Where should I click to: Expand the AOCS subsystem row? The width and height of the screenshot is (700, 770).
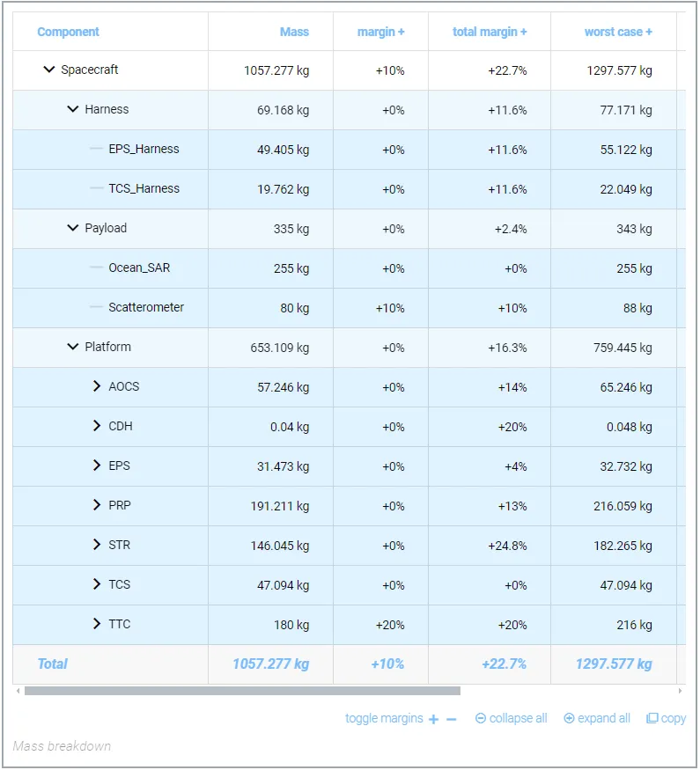point(97,386)
